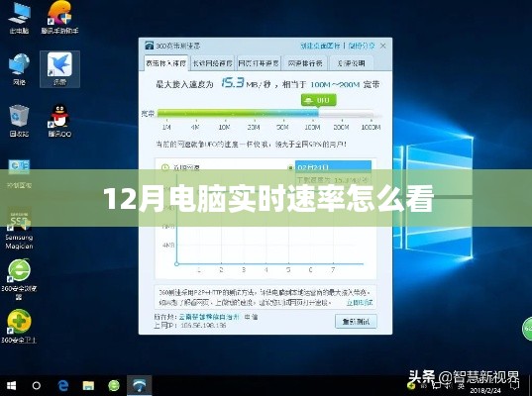The height and width of the screenshot is (396, 532).
Task: Open Cortana circle on the taskbar
Action: coord(37,386)
